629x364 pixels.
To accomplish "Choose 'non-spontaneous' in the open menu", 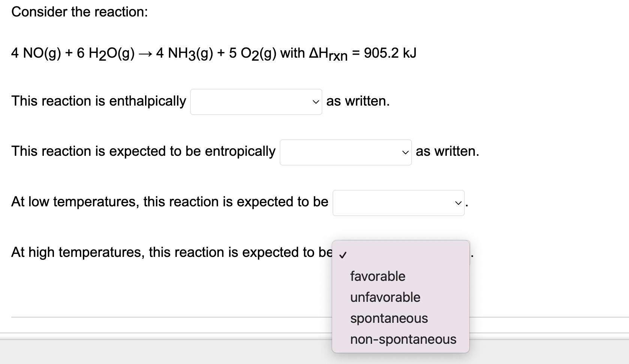I will [403, 339].
